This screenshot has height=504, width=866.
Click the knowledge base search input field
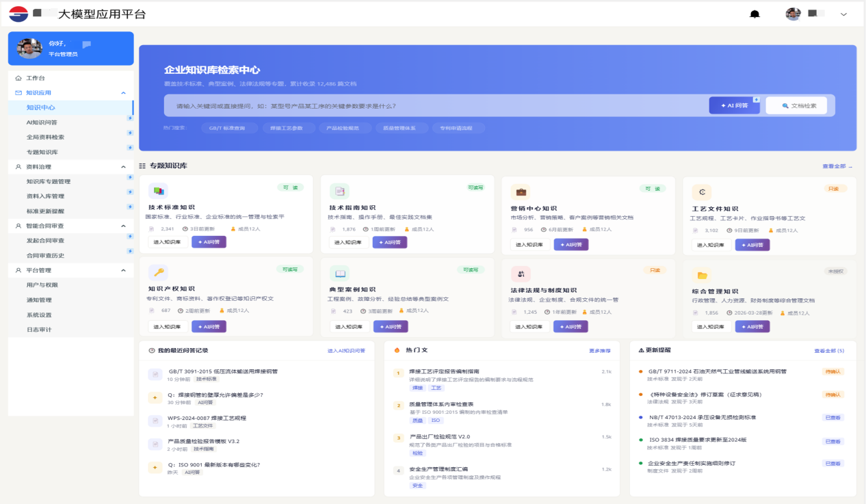tap(436, 106)
